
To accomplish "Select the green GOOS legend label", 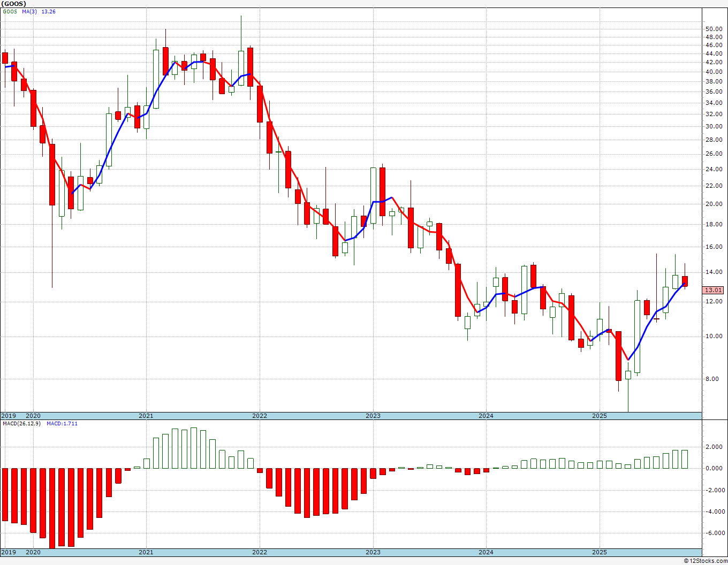I will pyautogui.click(x=10, y=12).
